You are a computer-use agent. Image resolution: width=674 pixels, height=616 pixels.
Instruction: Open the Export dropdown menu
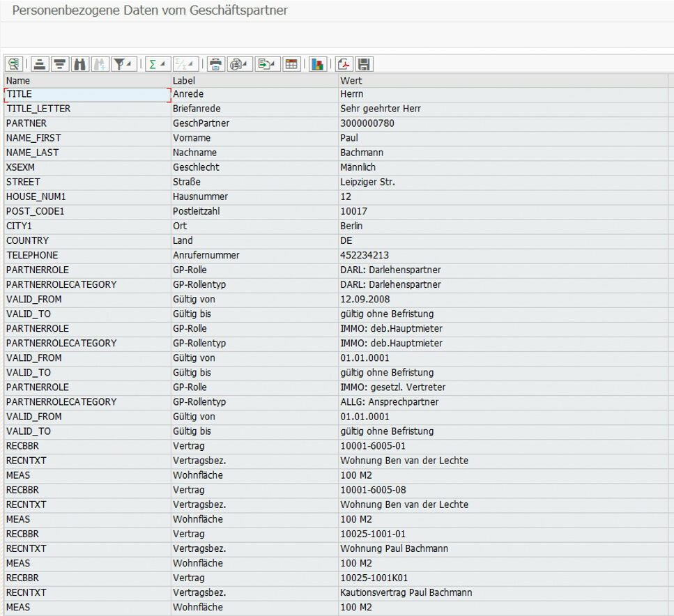266,64
